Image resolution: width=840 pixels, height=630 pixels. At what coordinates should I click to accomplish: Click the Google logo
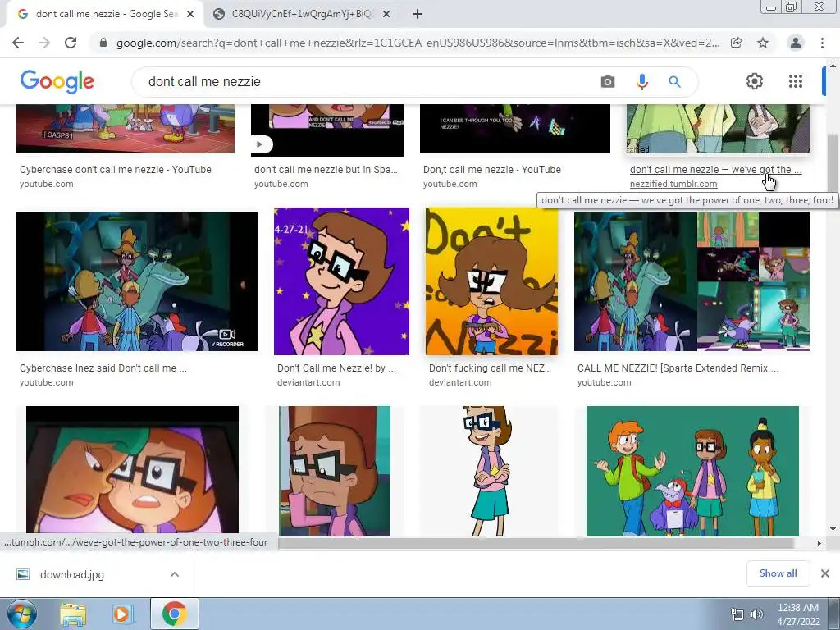click(x=57, y=81)
